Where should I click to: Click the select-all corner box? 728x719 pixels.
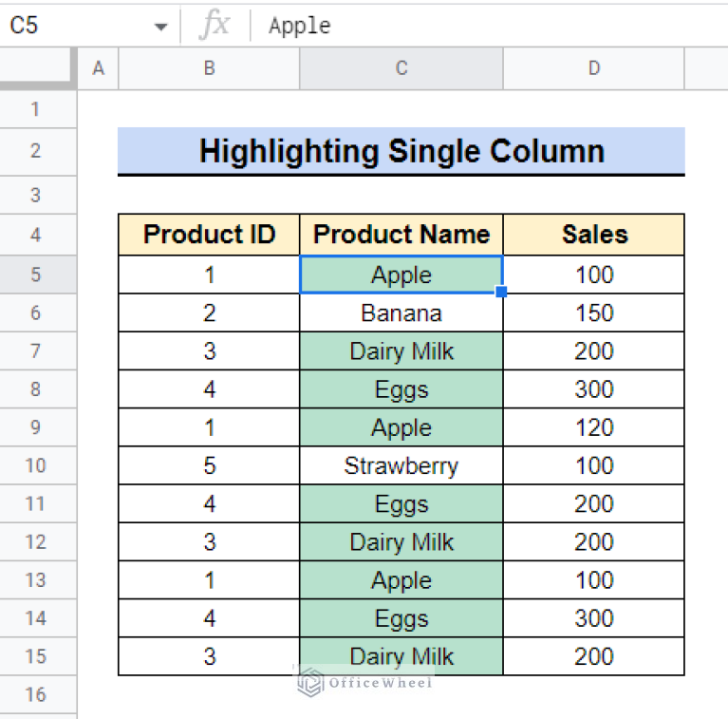coord(38,68)
